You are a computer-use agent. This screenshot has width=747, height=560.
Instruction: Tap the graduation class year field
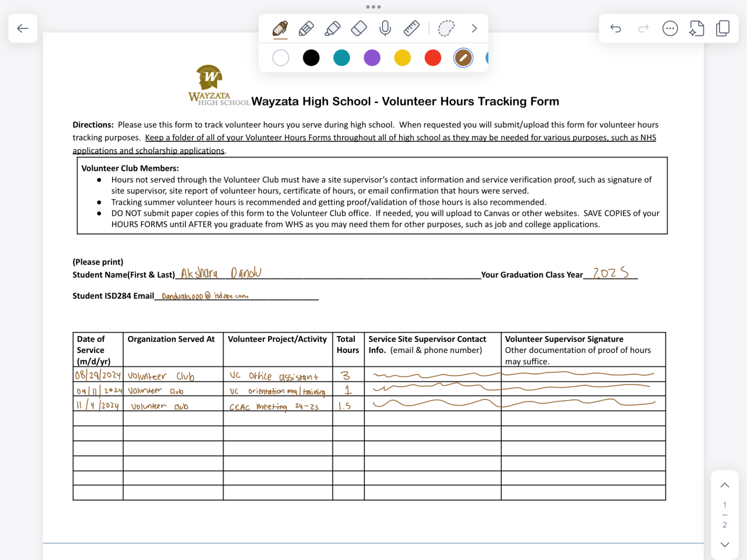tap(611, 273)
